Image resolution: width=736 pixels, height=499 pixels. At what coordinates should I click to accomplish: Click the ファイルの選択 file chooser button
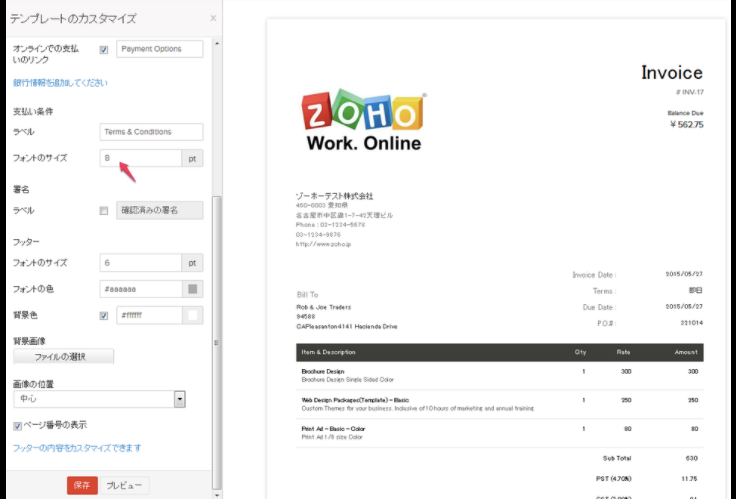(x=63, y=357)
